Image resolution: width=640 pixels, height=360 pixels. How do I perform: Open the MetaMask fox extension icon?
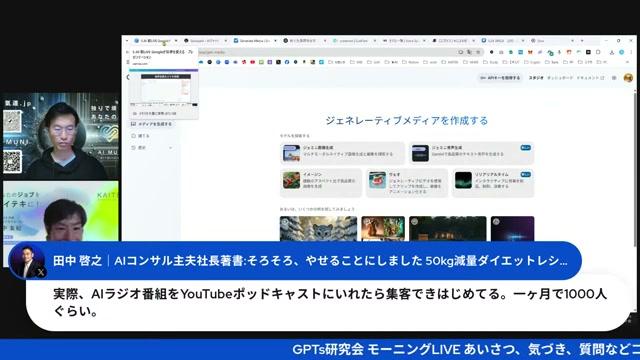530,52
